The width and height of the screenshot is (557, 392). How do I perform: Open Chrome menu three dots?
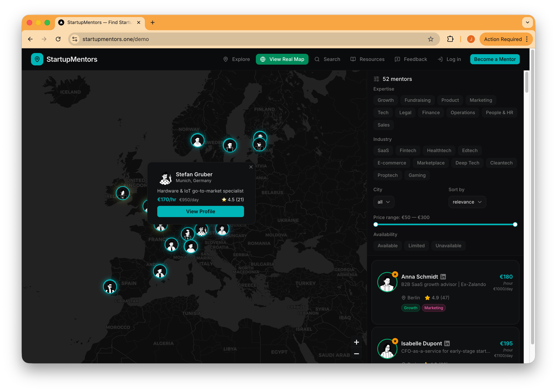pyautogui.click(x=527, y=39)
